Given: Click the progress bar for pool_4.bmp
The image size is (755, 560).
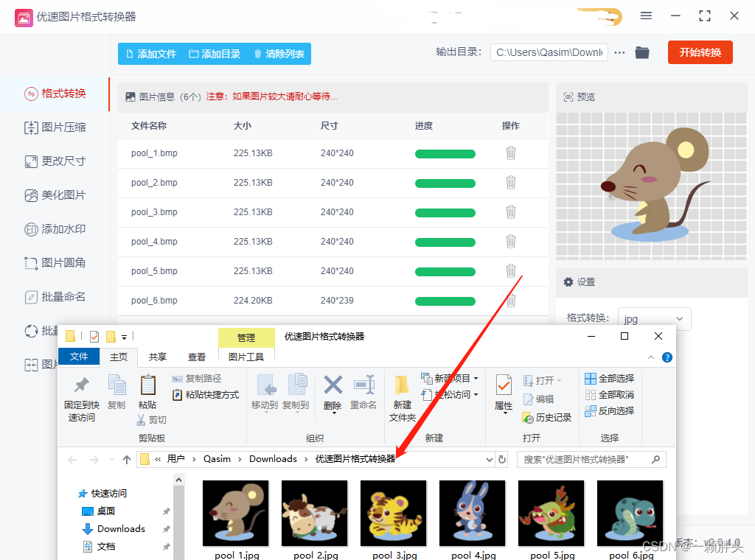Looking at the screenshot, I should tap(445, 242).
